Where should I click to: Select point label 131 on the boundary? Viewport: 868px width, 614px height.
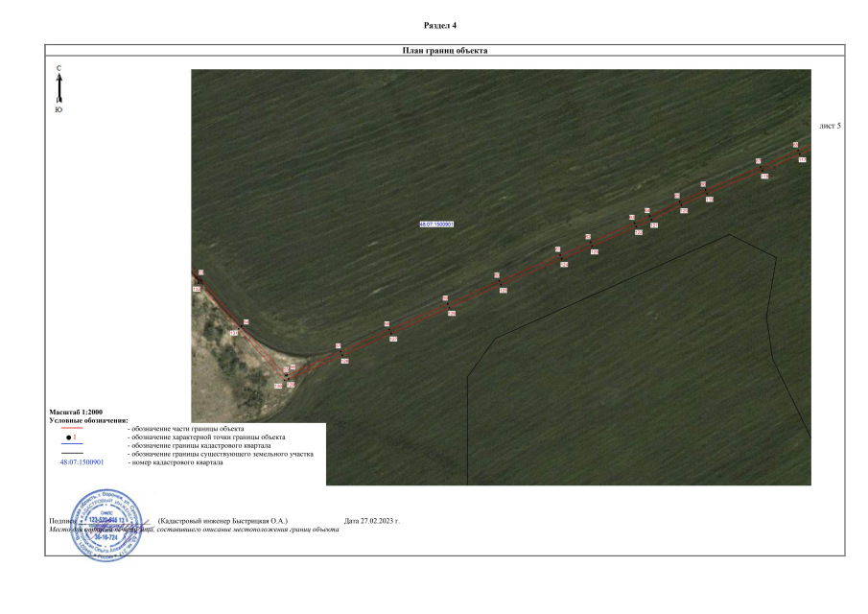tap(234, 333)
